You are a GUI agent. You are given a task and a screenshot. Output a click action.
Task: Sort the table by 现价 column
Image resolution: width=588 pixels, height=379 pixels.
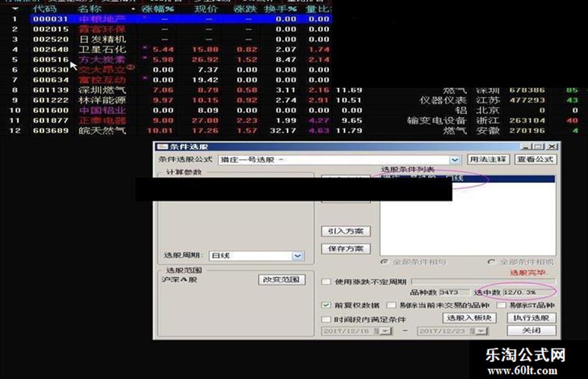[206, 9]
